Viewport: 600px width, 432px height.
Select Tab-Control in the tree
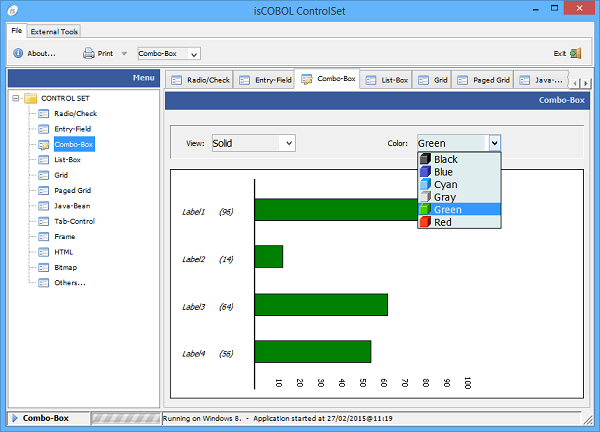[74, 221]
